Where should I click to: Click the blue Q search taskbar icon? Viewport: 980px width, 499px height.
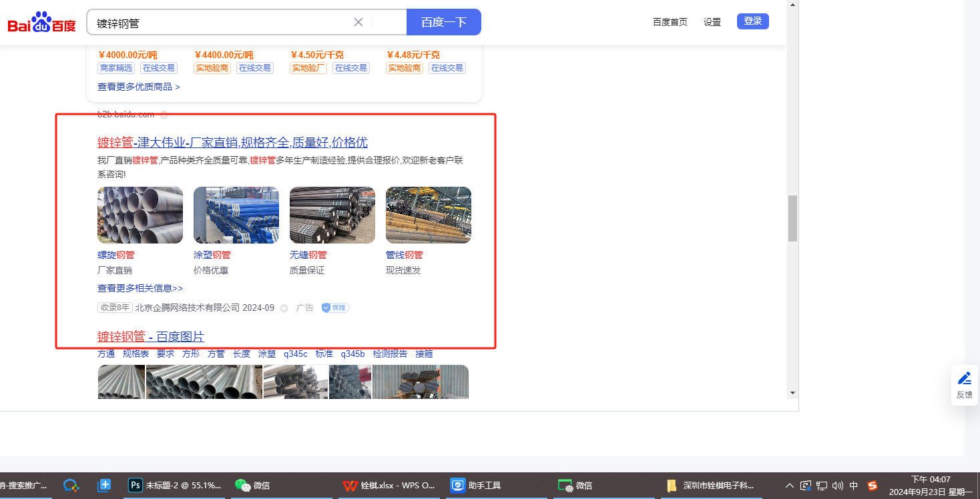71,486
